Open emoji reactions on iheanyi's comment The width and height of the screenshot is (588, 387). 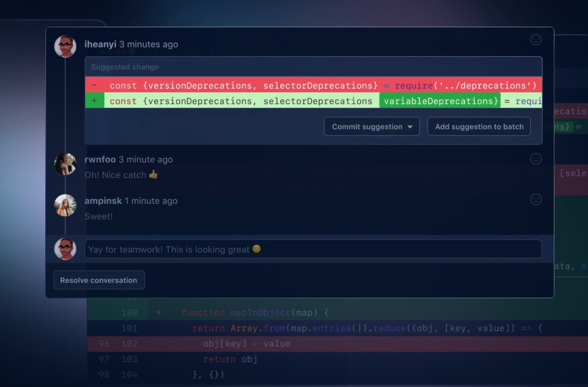point(536,40)
